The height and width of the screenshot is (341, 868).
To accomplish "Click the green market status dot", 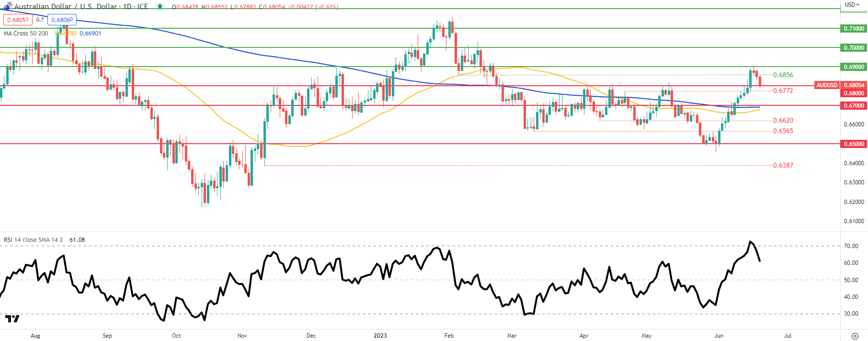I will pyautogui.click(x=160, y=6).
